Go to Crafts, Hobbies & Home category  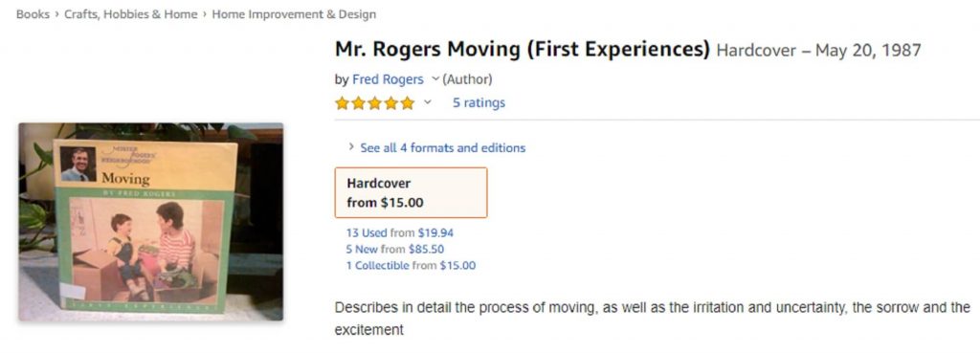pos(130,13)
